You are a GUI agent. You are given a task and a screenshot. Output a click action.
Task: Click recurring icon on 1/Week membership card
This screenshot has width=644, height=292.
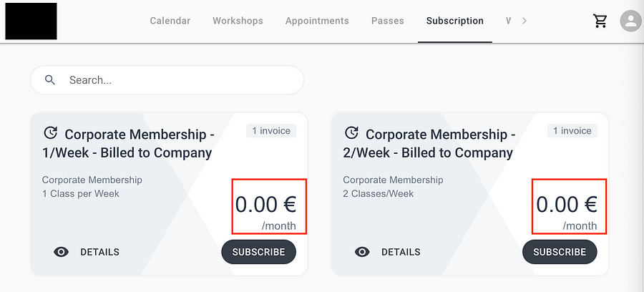tap(50, 133)
